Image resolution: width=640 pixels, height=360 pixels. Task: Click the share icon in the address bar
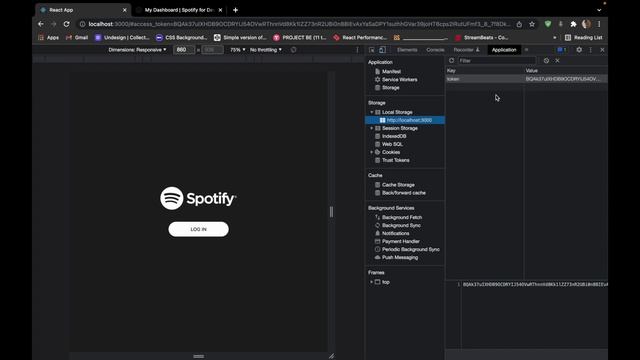519,24
